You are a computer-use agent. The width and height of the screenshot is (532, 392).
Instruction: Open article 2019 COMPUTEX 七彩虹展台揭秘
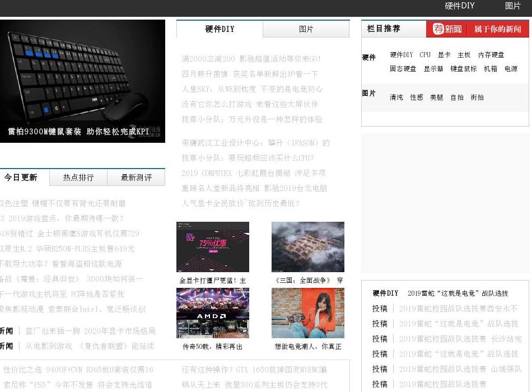[x=254, y=173]
